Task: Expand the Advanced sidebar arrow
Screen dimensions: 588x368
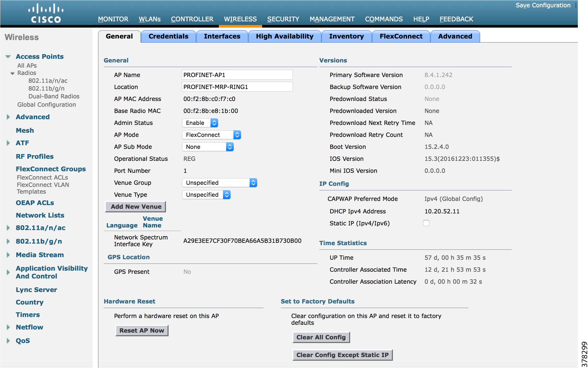Action: [x=8, y=117]
